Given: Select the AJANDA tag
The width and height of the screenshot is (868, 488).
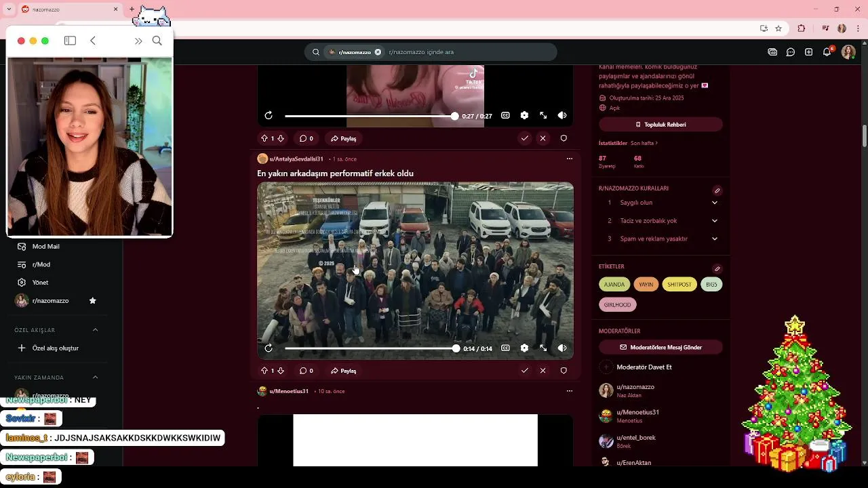Looking at the screenshot, I should pos(614,285).
